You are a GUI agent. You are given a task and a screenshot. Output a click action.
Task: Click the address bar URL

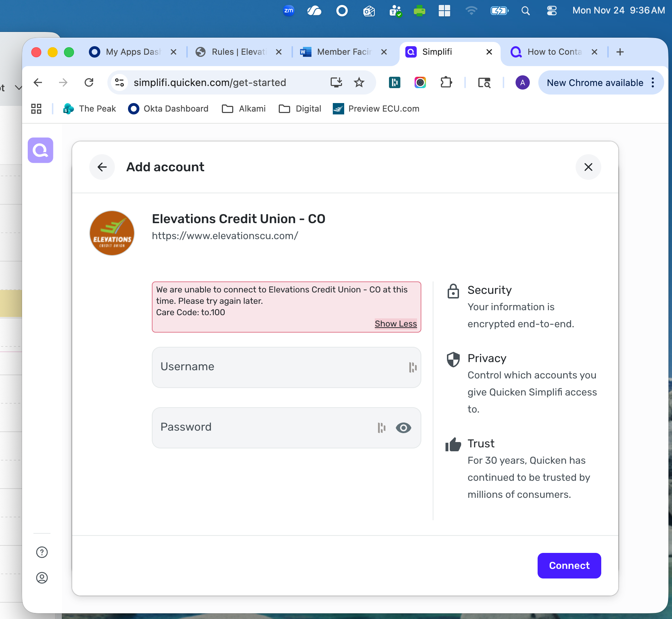click(x=210, y=82)
